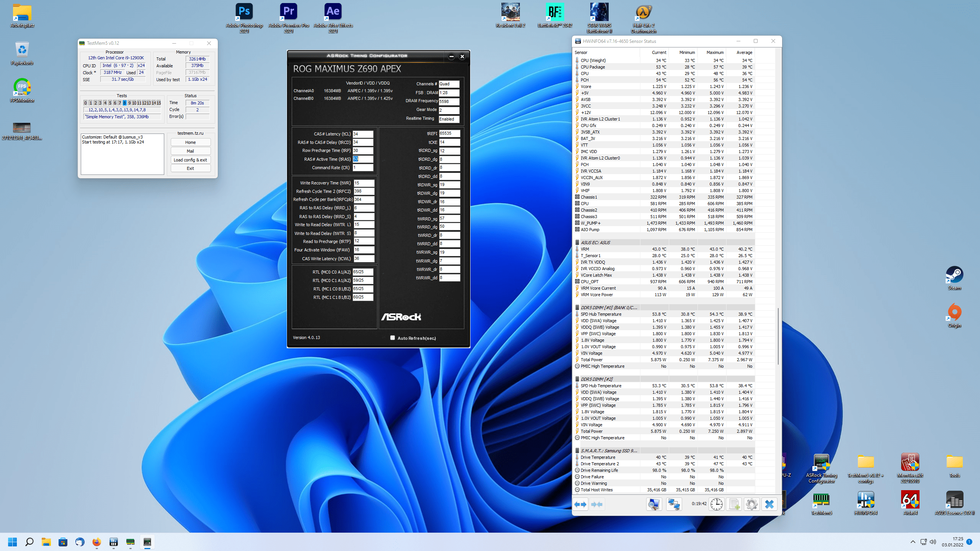Open Adobe After Effects 2021 shortcut

333,18
